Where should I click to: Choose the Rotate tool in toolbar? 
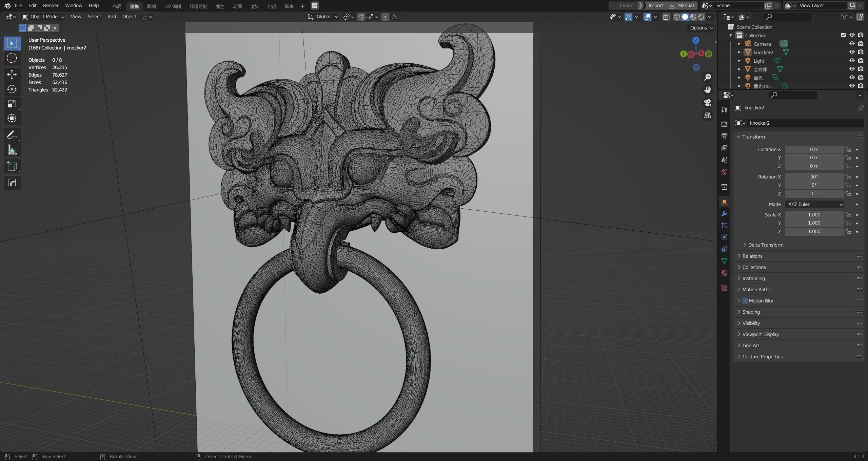tap(12, 89)
